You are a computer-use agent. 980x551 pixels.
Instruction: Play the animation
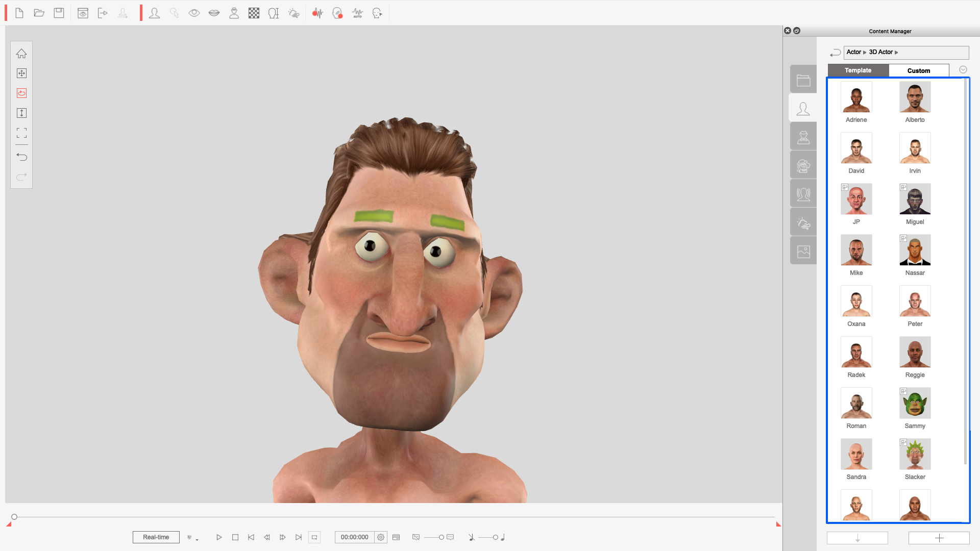point(219,537)
